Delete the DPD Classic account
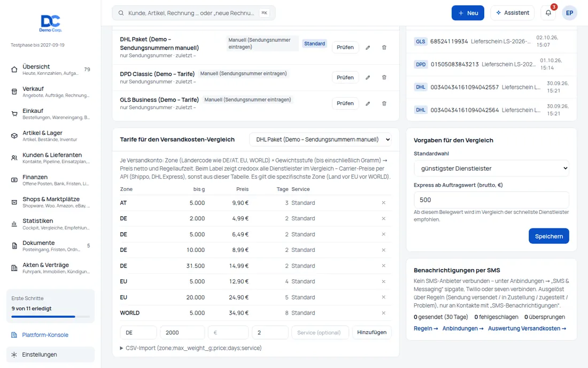Image resolution: width=588 pixels, height=368 pixels. [x=384, y=78]
